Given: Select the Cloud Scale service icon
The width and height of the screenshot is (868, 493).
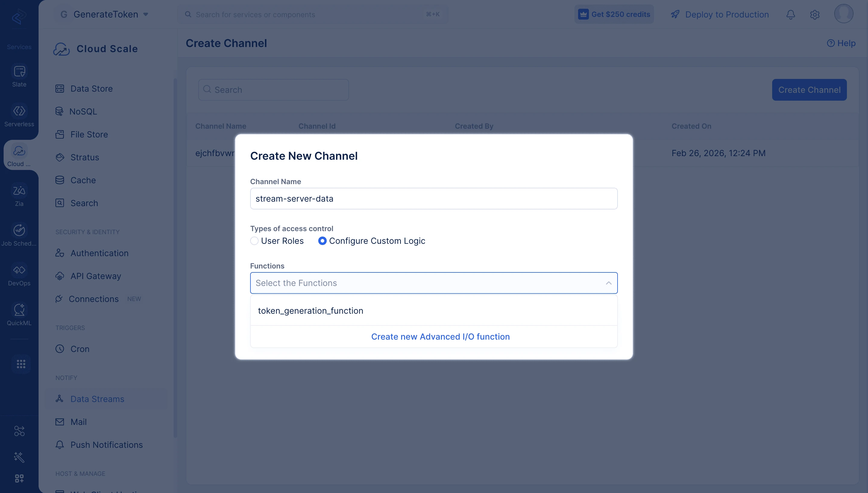Looking at the screenshot, I should pyautogui.click(x=19, y=151).
